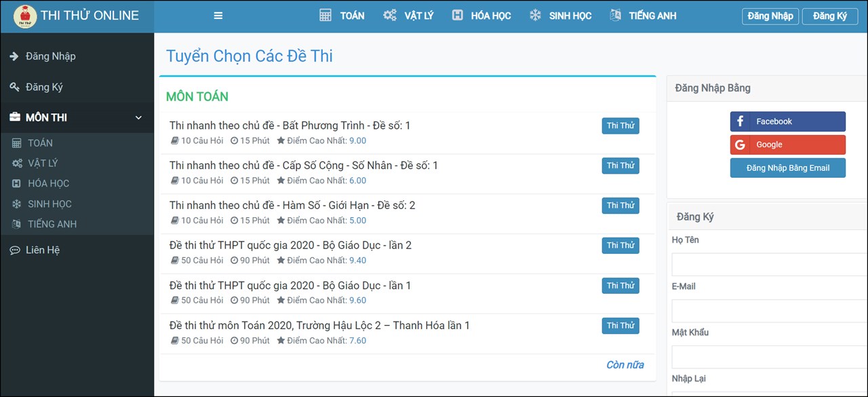Click the Thi Thử Online logo
The height and width of the screenshot is (397, 868).
click(25, 16)
